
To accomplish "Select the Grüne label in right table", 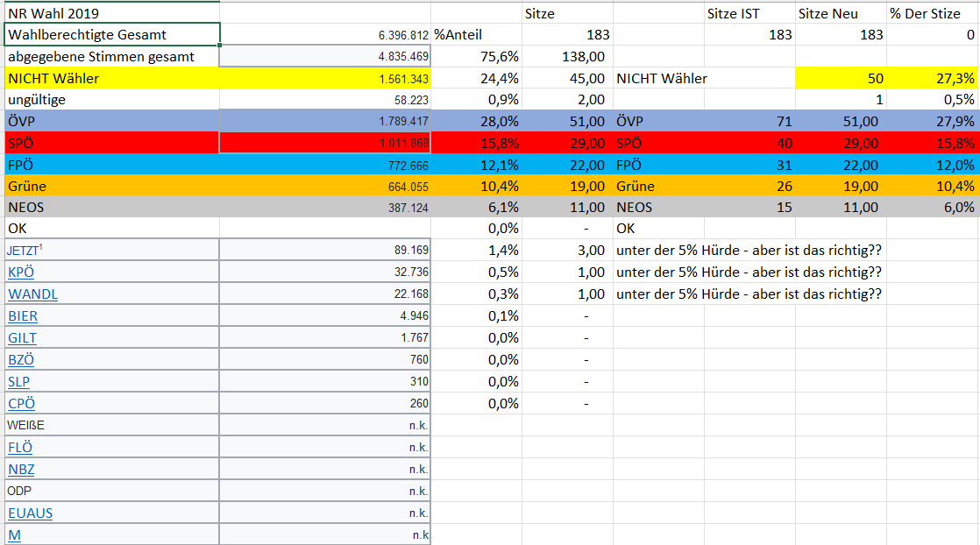I will pyautogui.click(x=658, y=187).
